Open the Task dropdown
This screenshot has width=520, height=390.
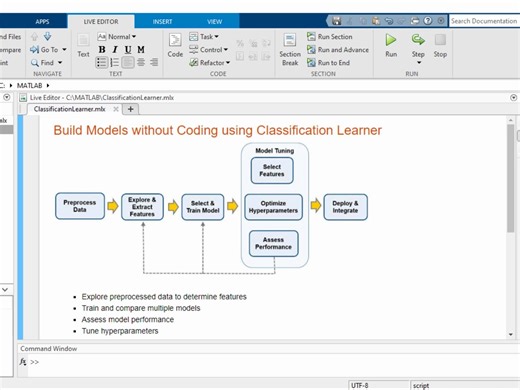(204, 37)
